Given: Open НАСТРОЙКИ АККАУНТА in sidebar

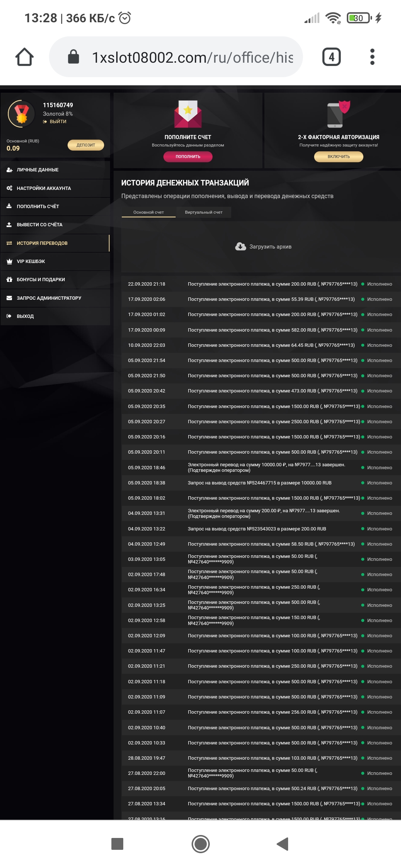Looking at the screenshot, I should 44,188.
